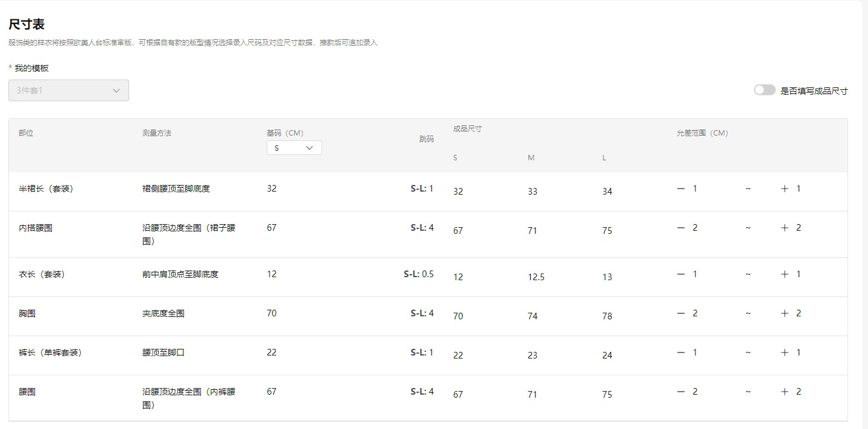Expand the 基码 size dropdown set to S

point(294,148)
